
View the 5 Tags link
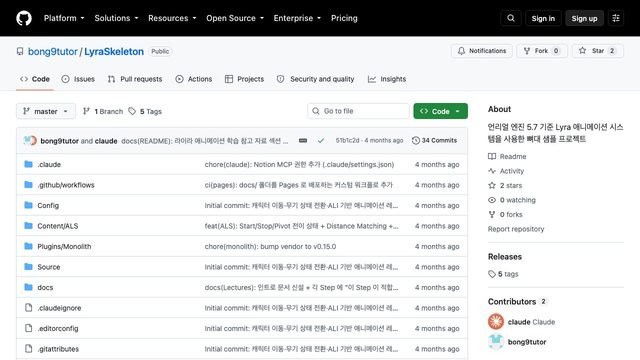click(x=145, y=111)
